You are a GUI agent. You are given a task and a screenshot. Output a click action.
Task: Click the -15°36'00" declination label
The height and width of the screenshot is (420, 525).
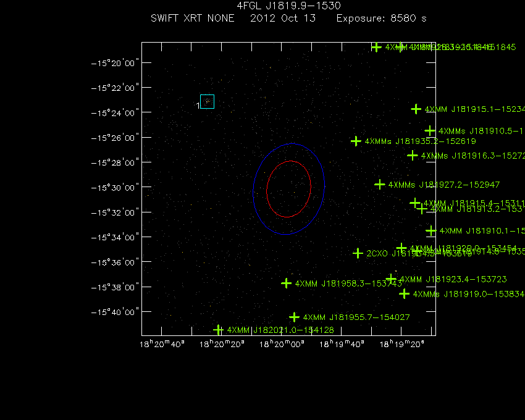(115, 262)
